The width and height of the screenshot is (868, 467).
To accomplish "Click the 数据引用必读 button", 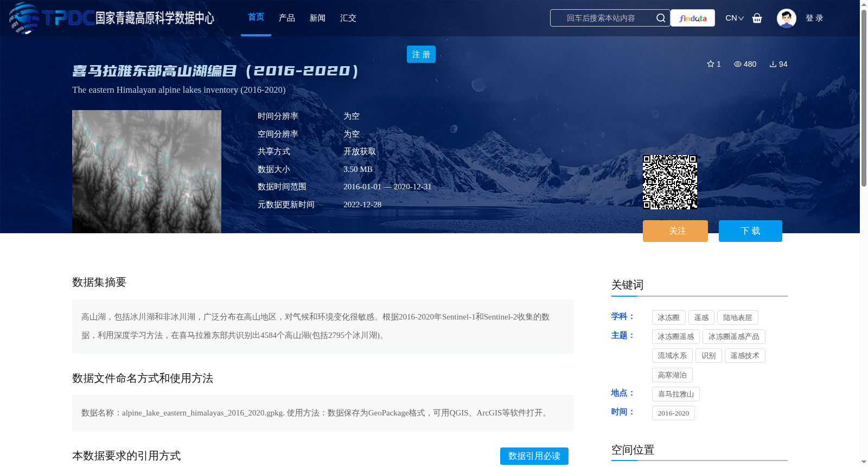I will 534,456.
